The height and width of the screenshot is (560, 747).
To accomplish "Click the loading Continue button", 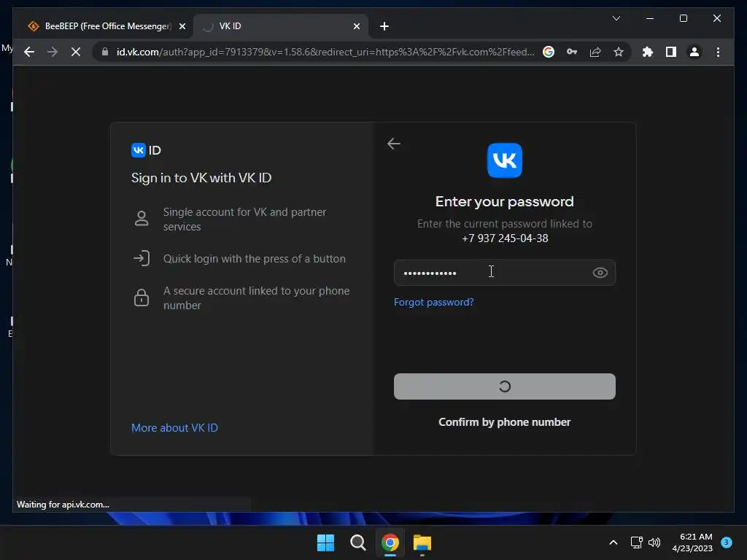I will [505, 386].
